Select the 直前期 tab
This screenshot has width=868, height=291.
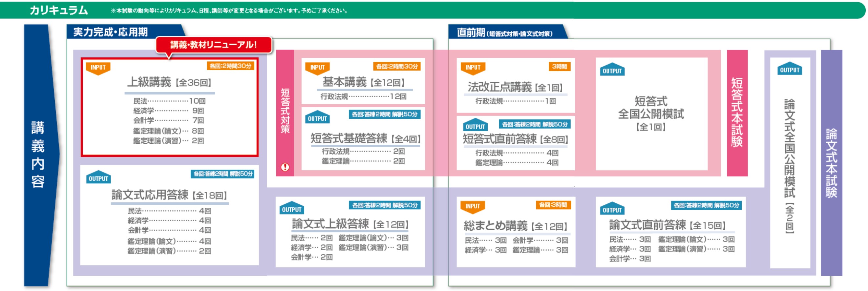[x=504, y=33]
